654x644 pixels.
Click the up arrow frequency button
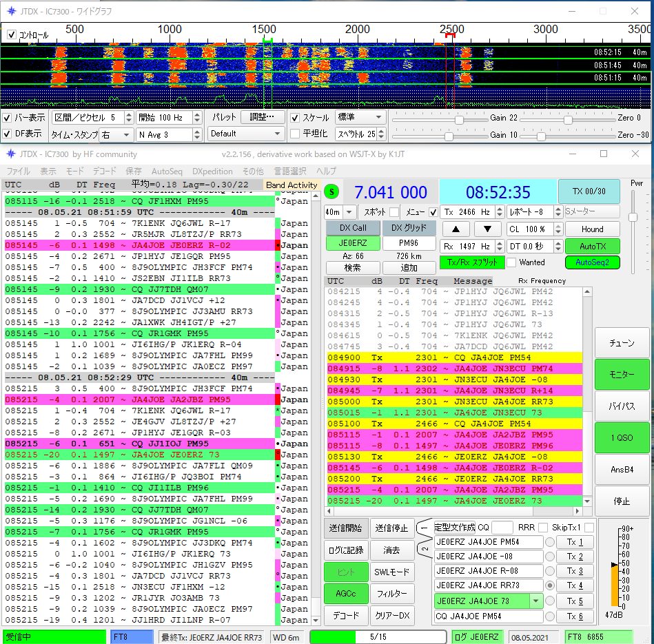tap(456, 229)
